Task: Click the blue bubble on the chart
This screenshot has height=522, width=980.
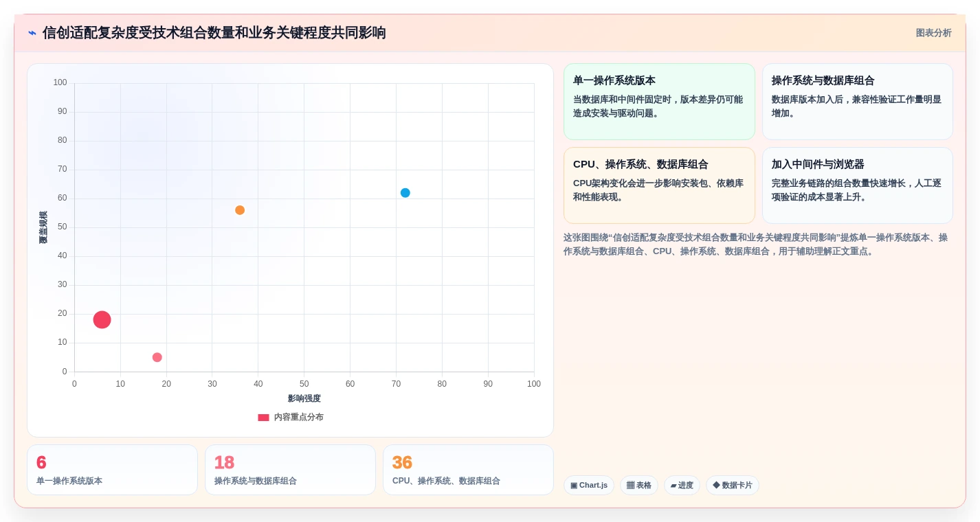Action: (405, 193)
